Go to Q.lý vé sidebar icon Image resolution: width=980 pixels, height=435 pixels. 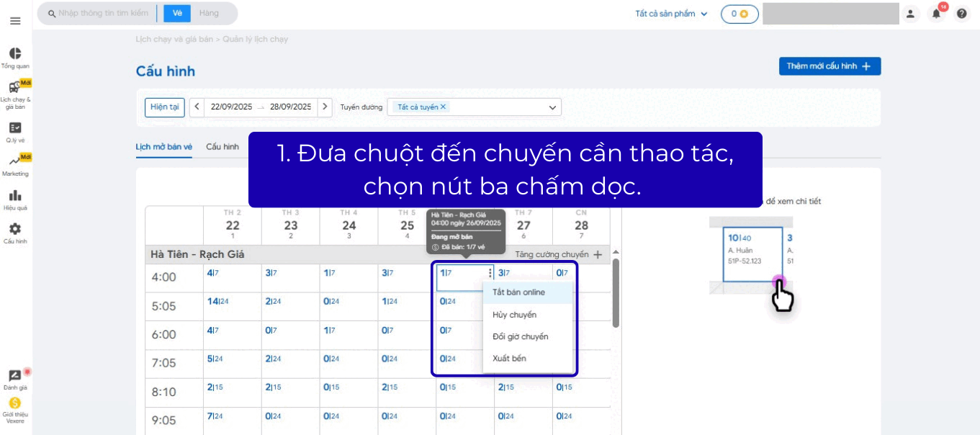coord(15,128)
